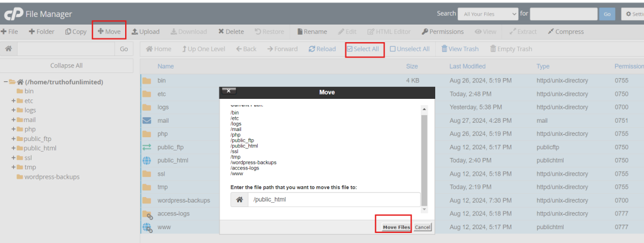
Task: Reload the file list
Action: tap(323, 49)
